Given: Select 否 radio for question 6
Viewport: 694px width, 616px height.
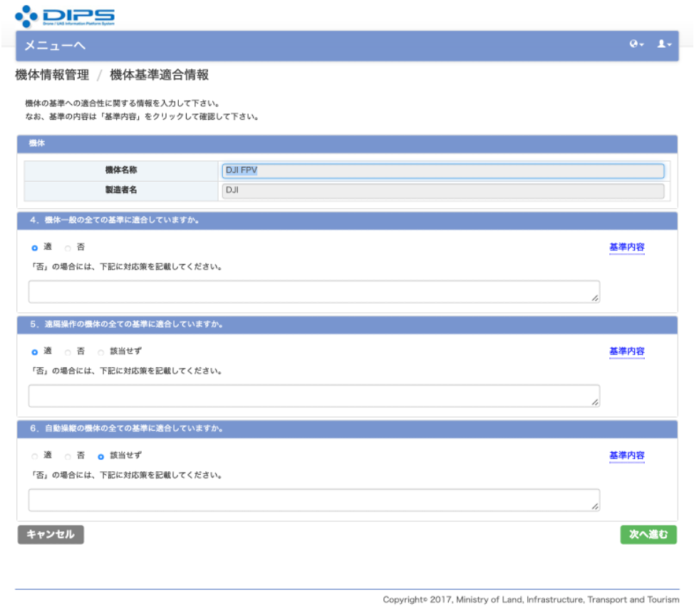Looking at the screenshot, I should click(x=68, y=456).
